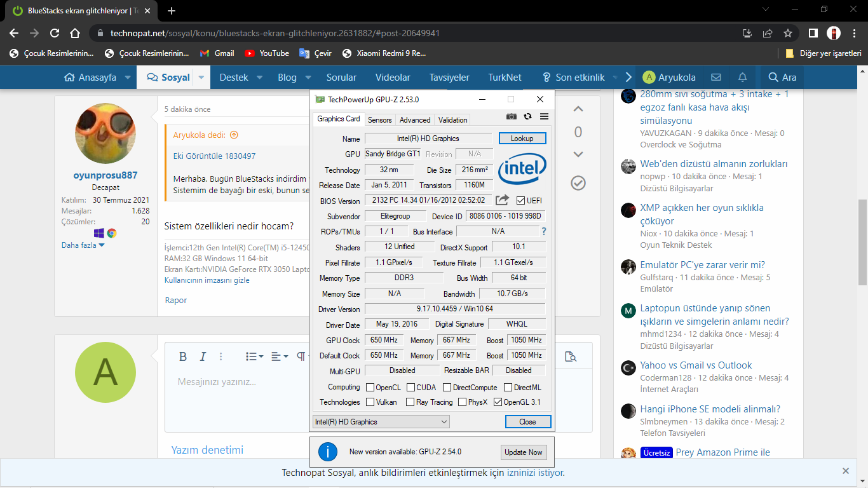Open Diğer yer işaretleri bookmarks folder
Viewport: 868px width, 488px height.
pos(824,53)
